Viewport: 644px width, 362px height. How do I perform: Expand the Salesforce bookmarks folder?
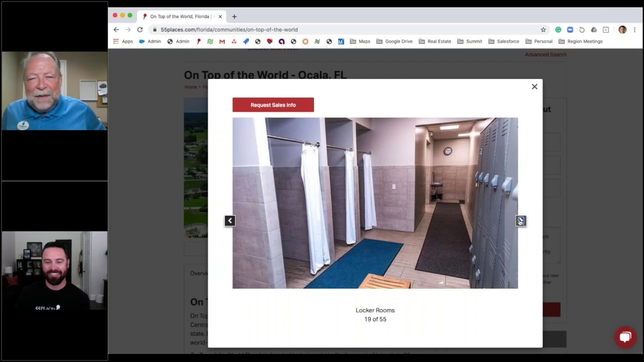point(504,41)
